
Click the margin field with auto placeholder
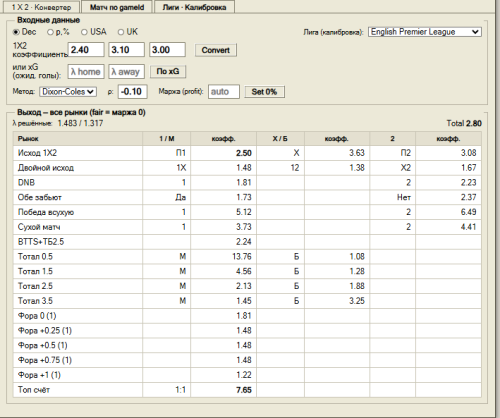[224, 91]
